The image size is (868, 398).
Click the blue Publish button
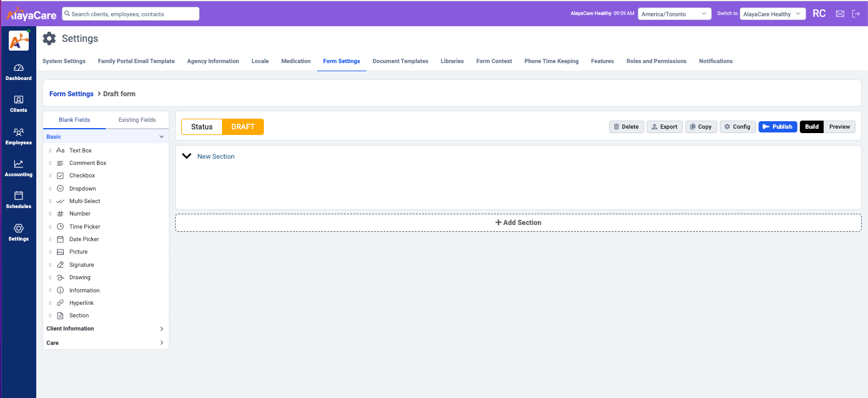778,127
